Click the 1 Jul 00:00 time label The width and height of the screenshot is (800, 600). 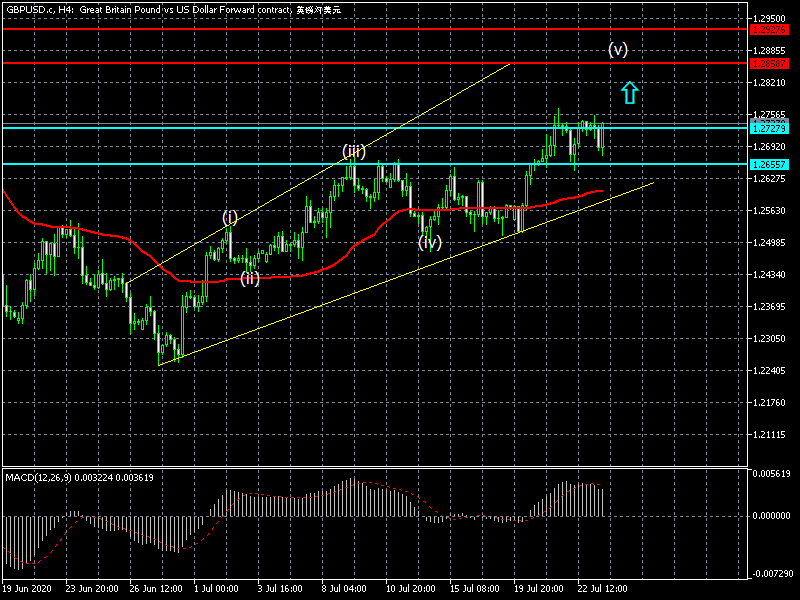coord(216,588)
